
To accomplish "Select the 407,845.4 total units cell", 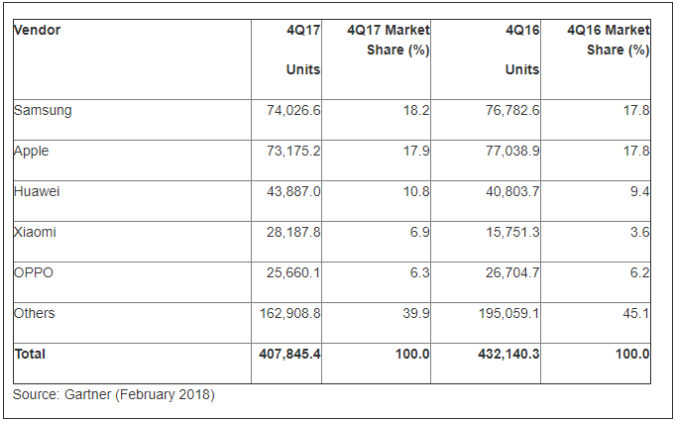I will pos(290,354).
